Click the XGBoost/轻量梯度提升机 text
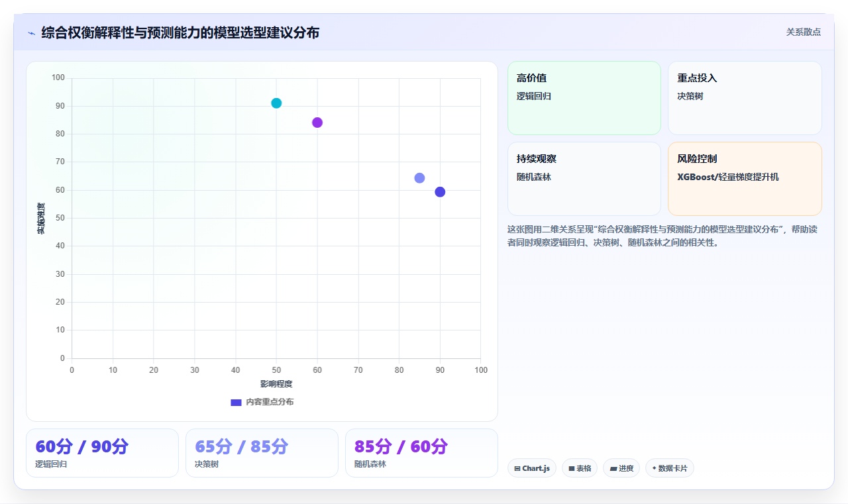 (728, 177)
